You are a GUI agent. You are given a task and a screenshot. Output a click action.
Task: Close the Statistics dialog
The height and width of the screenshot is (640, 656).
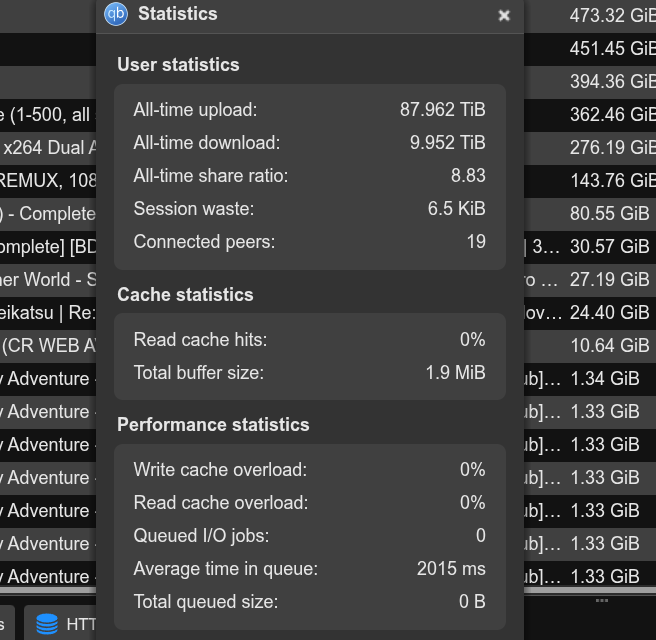tap(504, 15)
